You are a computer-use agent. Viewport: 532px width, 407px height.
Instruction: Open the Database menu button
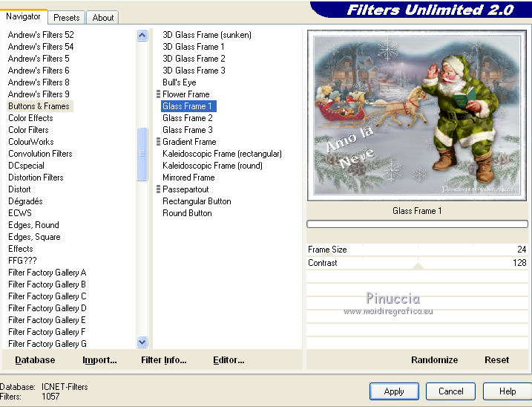(x=35, y=359)
